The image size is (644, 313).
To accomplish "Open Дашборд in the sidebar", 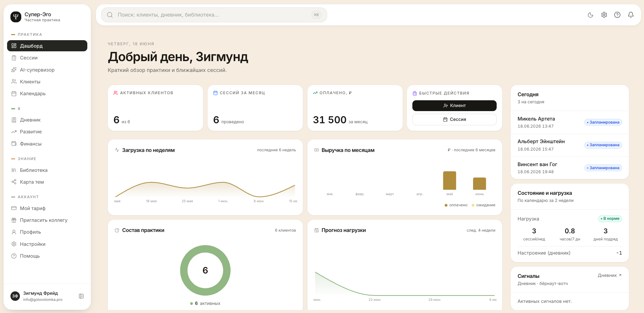I will (x=47, y=46).
